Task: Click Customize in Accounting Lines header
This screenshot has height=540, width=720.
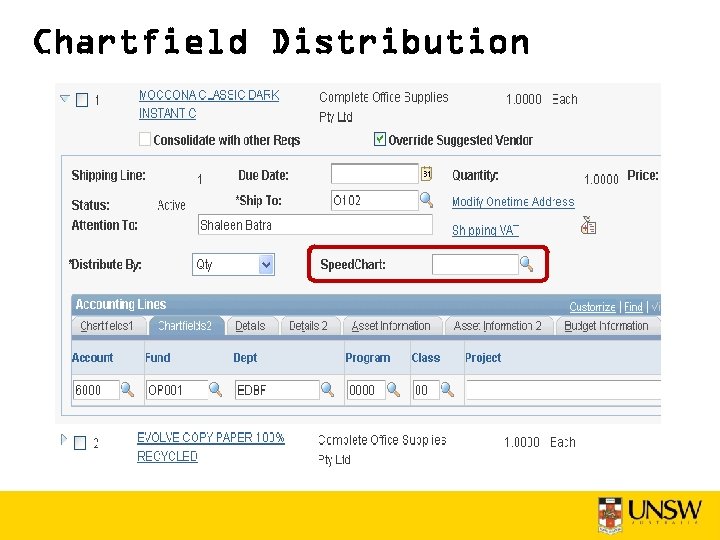Action: click(x=592, y=307)
